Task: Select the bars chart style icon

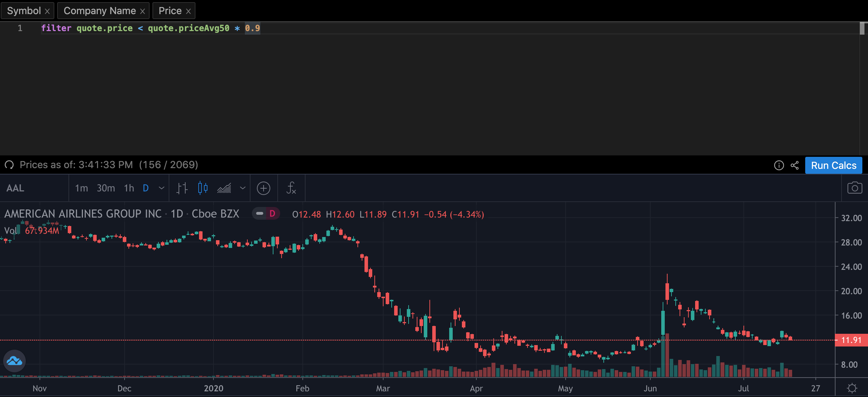Action: [182, 188]
